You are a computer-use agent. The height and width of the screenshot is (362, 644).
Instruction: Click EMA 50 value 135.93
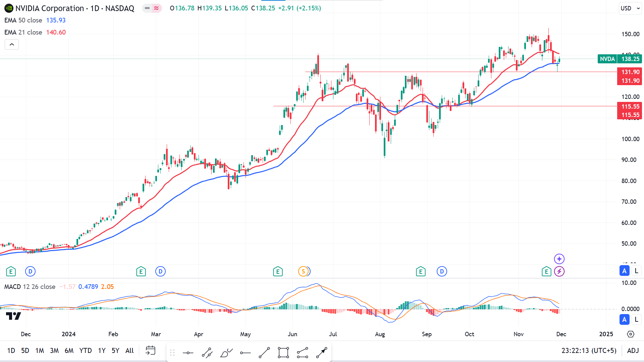pyautogui.click(x=56, y=20)
